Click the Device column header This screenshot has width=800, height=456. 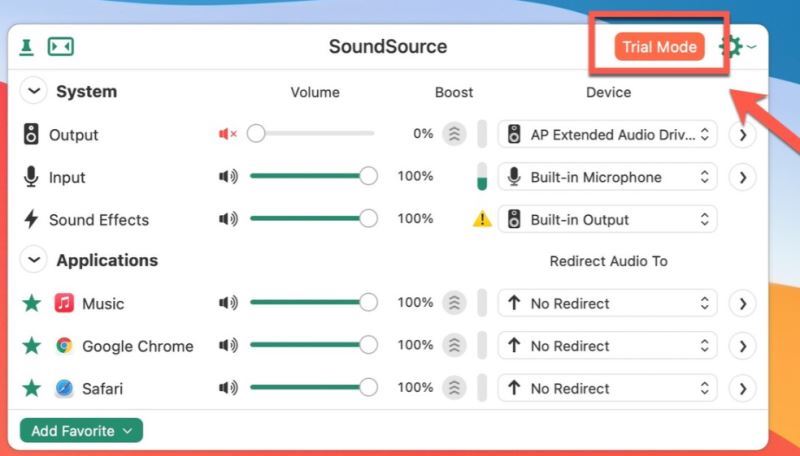608,92
